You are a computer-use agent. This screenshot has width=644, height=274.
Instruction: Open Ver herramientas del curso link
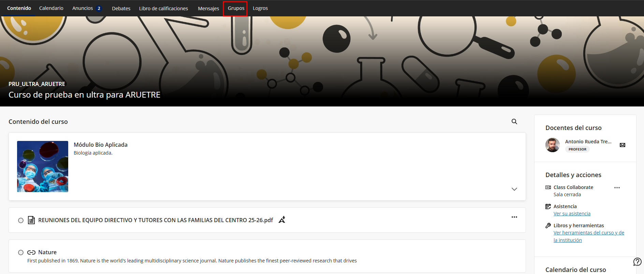coord(588,233)
